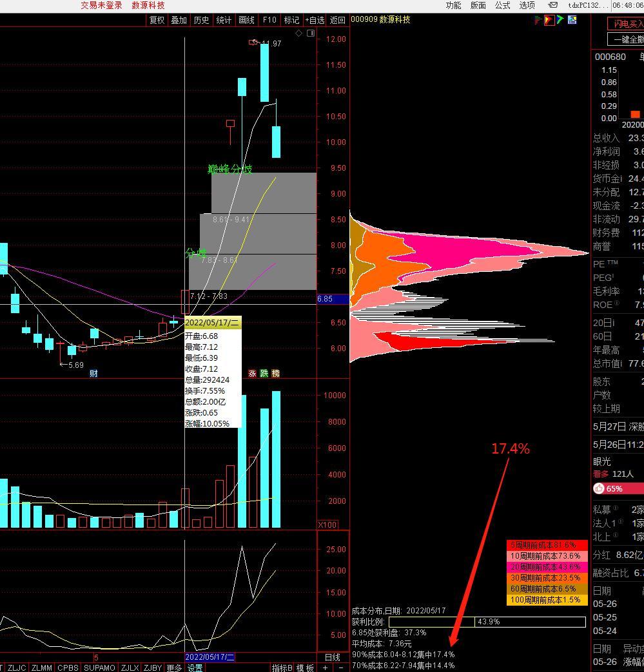Select the SUPAMO indicator tab
This screenshot has width=644, height=672.
tap(99, 667)
